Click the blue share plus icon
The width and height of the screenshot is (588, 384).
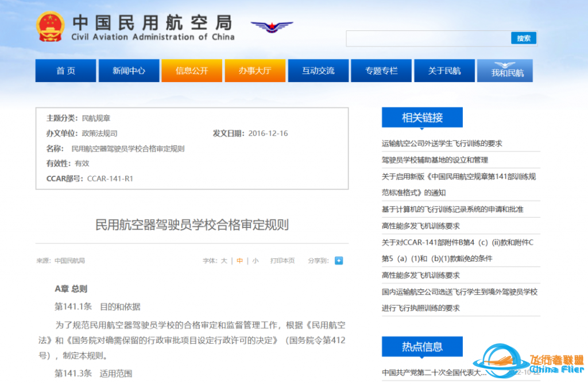tap(339, 261)
